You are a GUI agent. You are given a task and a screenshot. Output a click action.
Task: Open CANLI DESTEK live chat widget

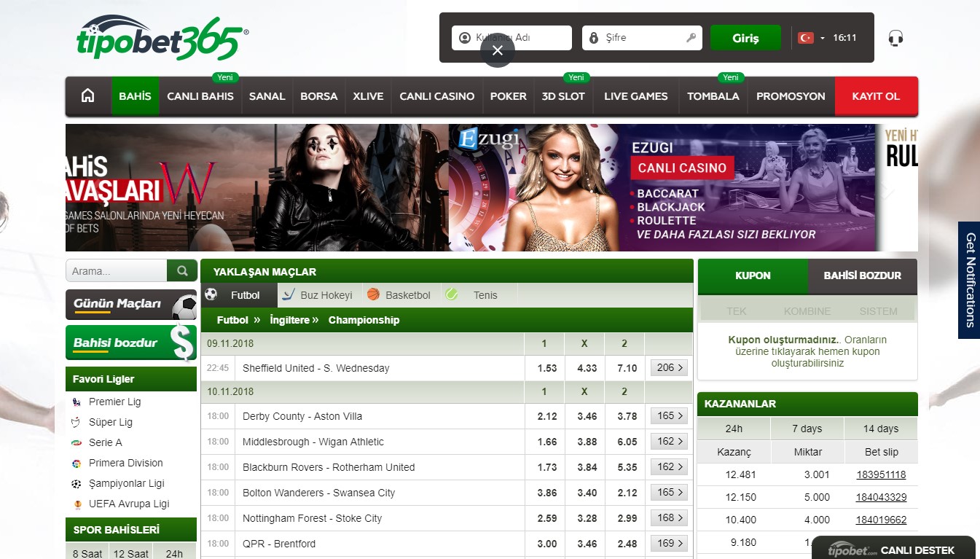893,550
